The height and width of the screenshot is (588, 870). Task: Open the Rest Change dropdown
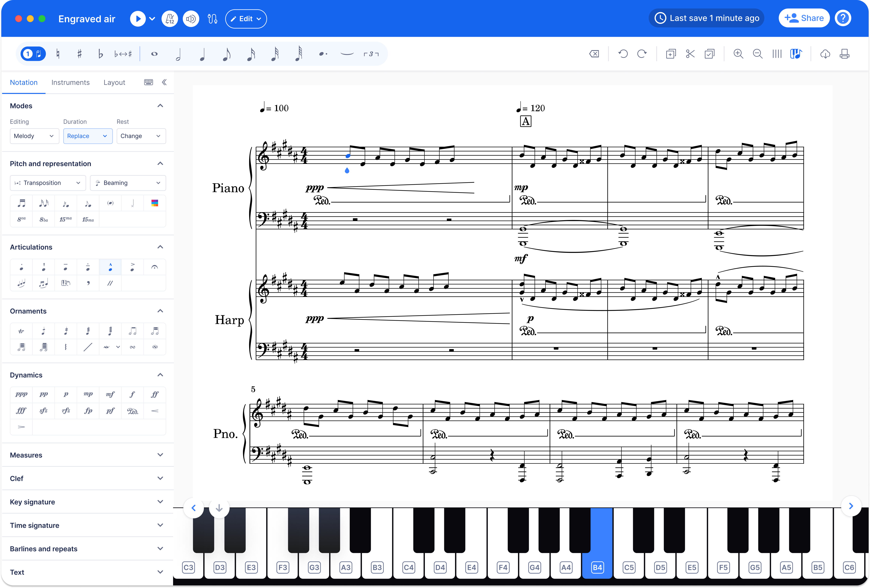(x=141, y=136)
